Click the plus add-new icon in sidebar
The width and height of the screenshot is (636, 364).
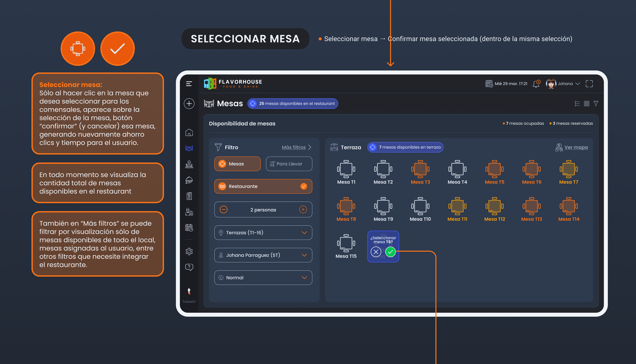pos(189,104)
